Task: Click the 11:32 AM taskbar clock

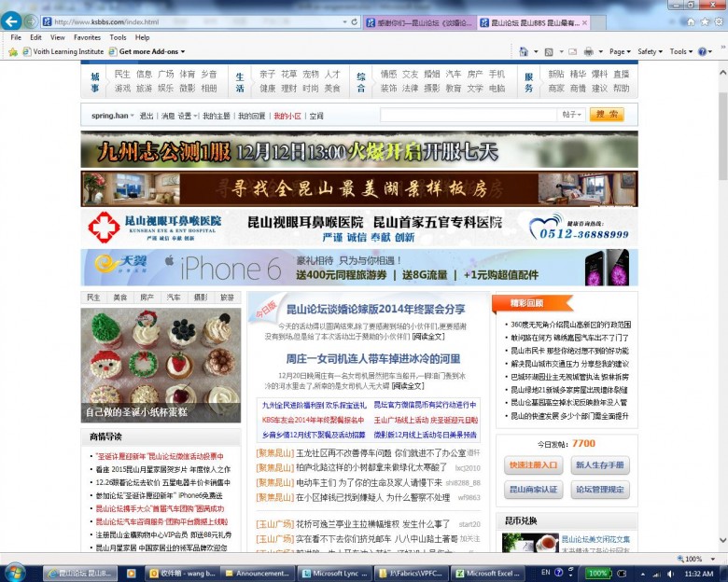Action: pyautogui.click(x=699, y=574)
